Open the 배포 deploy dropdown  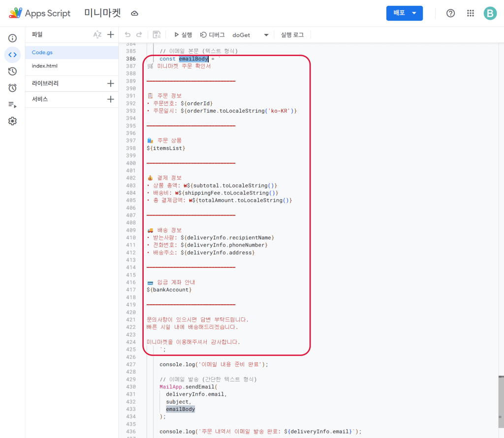click(x=404, y=13)
